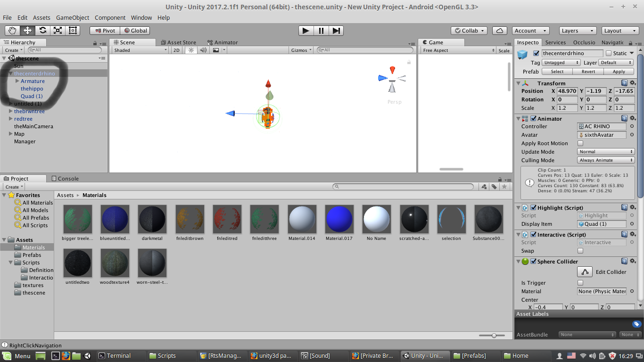Open the Culling Mode dropdown
The image size is (644, 362).
[x=606, y=160]
